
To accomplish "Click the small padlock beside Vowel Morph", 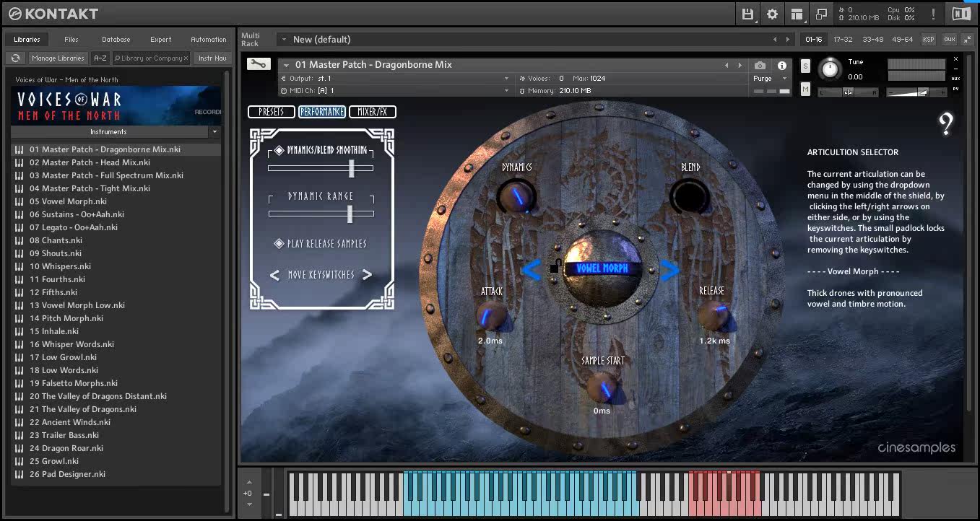I will pos(555,267).
